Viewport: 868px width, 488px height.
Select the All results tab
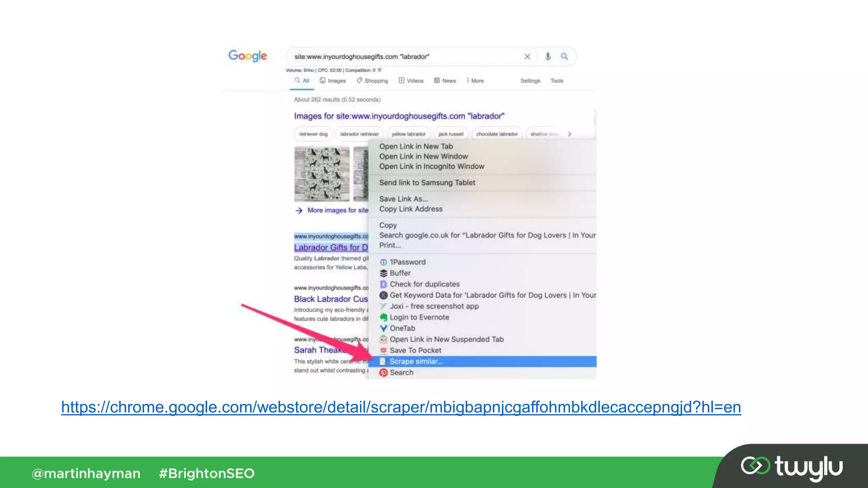click(x=302, y=80)
